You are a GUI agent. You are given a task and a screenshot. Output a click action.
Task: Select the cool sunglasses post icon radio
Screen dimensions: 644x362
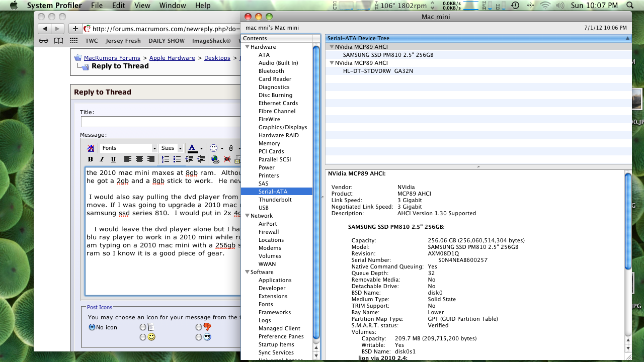click(x=199, y=337)
